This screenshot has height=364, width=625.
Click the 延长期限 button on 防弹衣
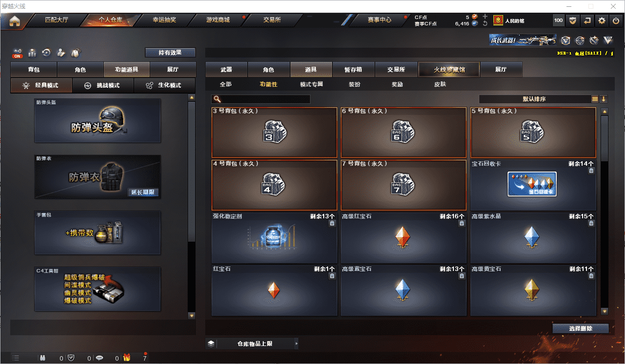pos(143,192)
